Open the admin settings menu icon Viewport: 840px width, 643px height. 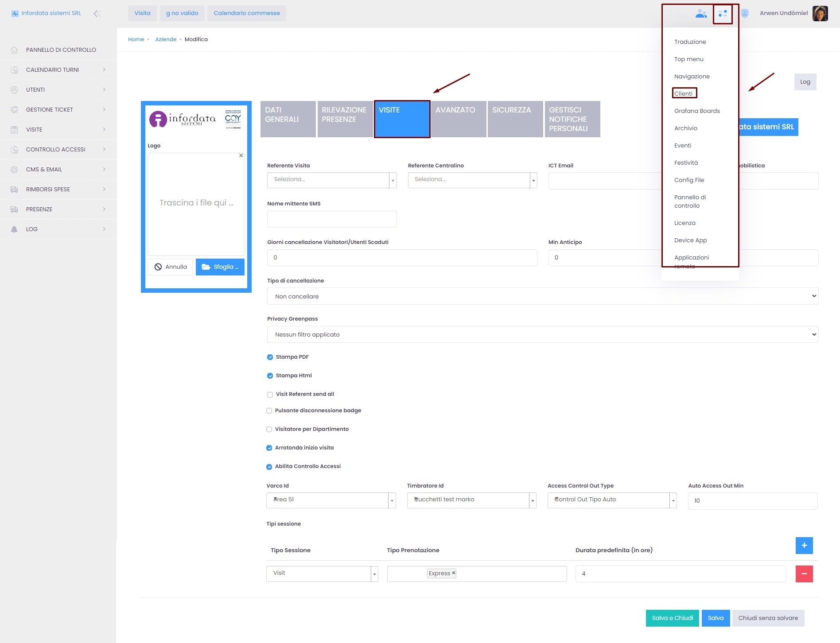pos(723,14)
